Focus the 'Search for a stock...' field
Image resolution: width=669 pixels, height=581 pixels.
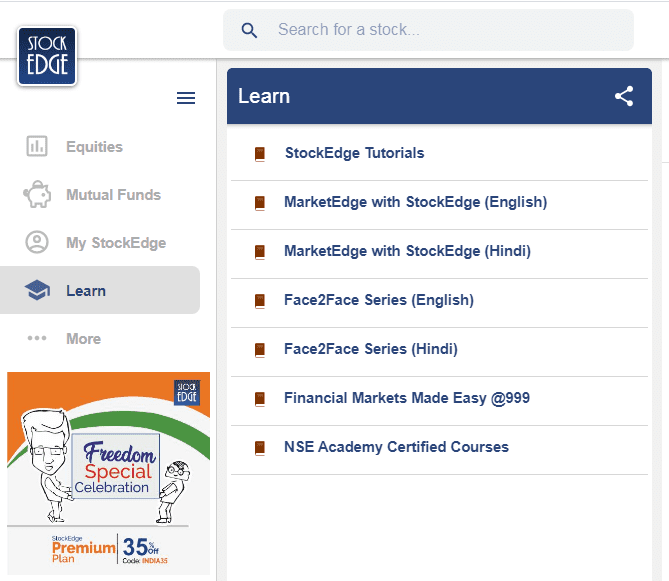[x=428, y=30]
